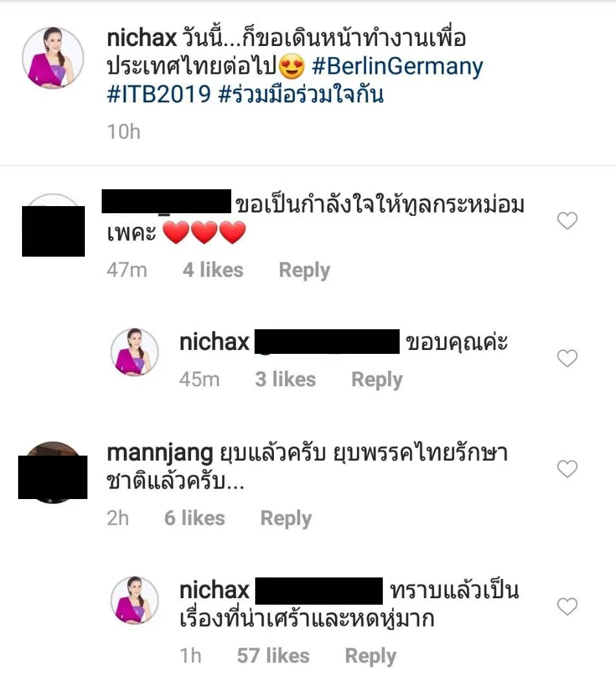Like the mannjang comment
This screenshot has height=698, width=616.
click(567, 469)
